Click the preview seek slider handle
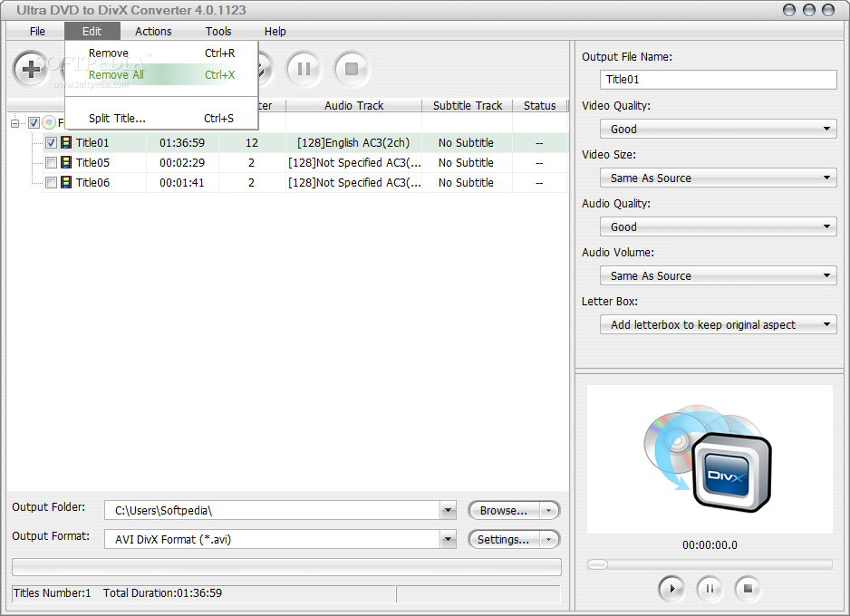Viewport: 850px width, 616px height. 597,564
